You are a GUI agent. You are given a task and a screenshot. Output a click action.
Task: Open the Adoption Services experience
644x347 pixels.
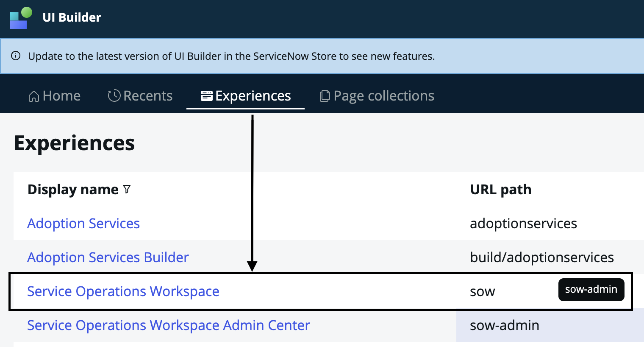[83, 223]
